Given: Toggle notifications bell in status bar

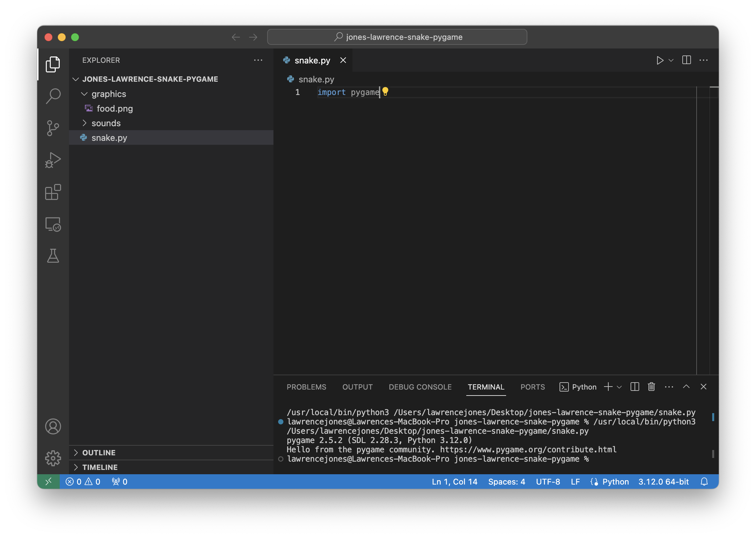Looking at the screenshot, I should click(704, 482).
